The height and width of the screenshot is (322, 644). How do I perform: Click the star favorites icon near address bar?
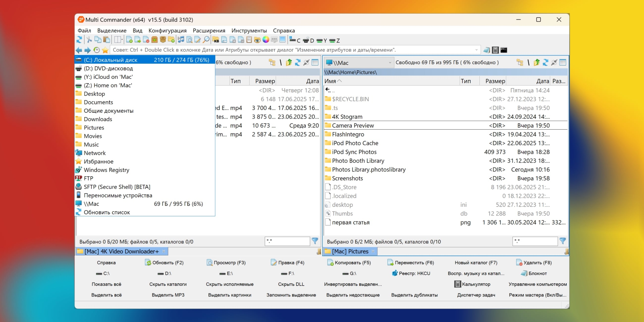point(105,50)
